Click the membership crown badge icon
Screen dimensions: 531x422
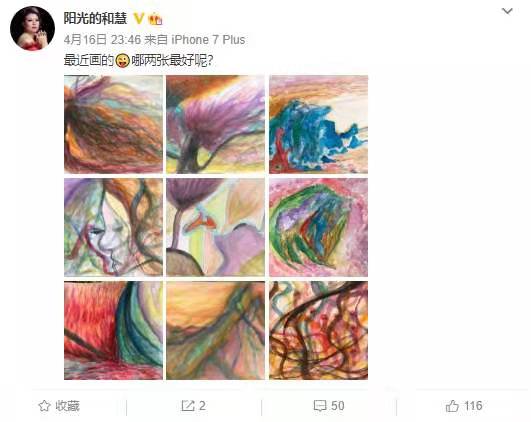(155, 19)
